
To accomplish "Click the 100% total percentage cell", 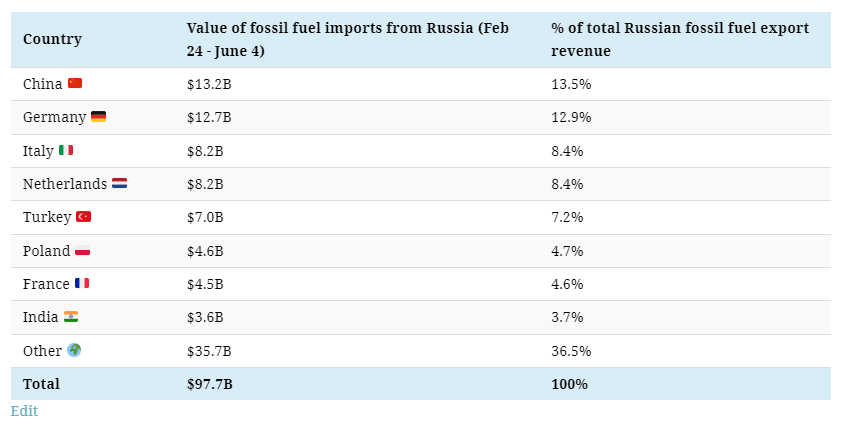I will [569, 384].
